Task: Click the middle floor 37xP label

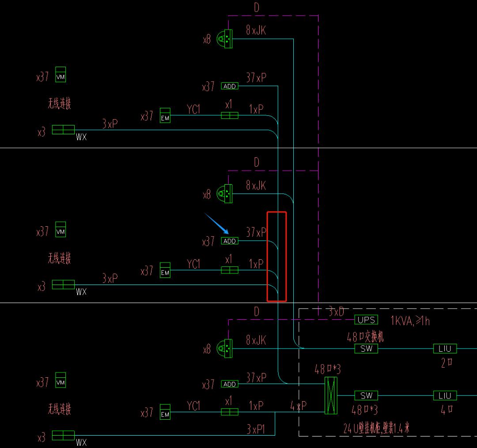Action: pyautogui.click(x=256, y=232)
